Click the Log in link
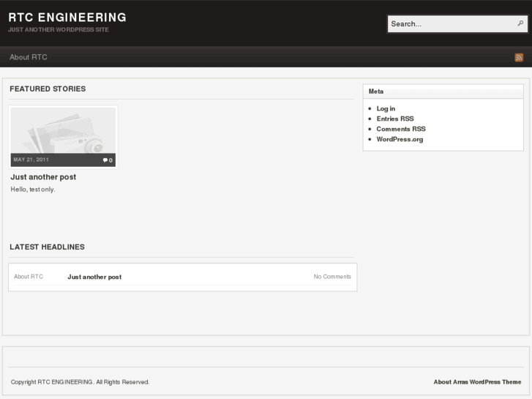The image size is (532, 399). (x=386, y=108)
